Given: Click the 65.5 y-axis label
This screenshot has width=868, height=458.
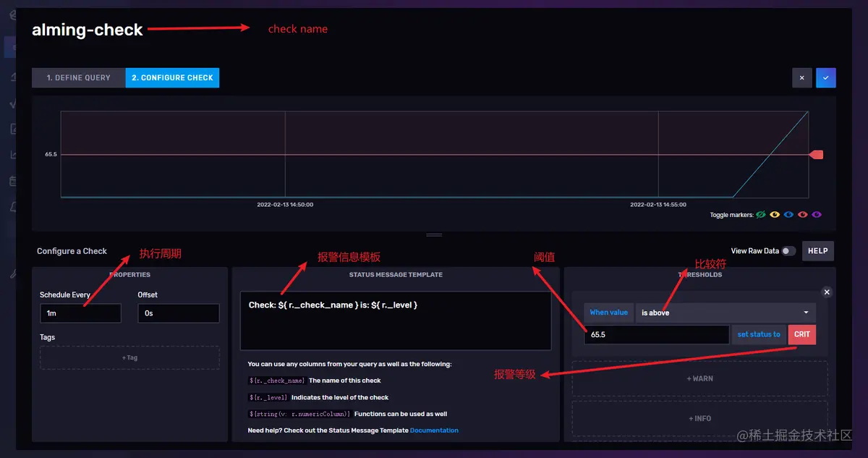Looking at the screenshot, I should (51, 154).
